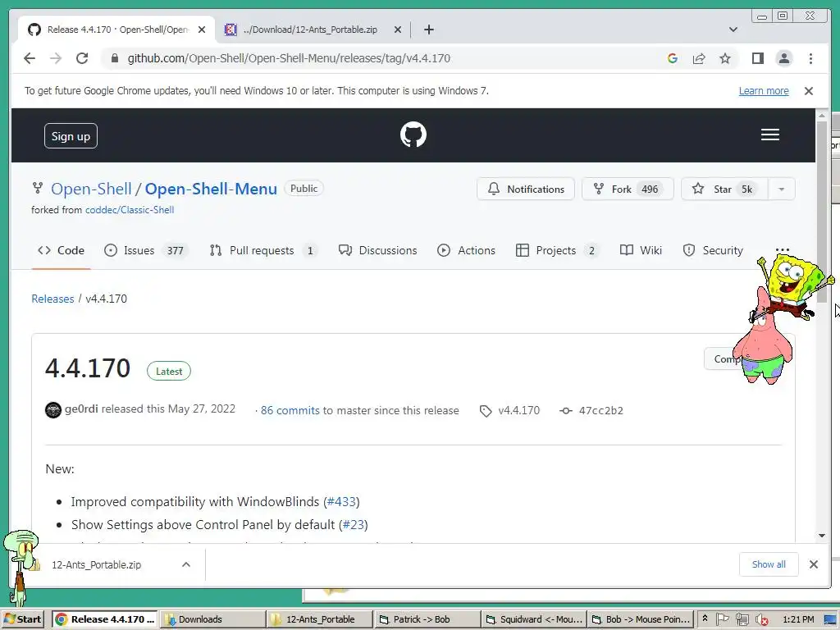Click the Fork 496 button
The width and height of the screenshot is (840, 630).
tap(628, 189)
